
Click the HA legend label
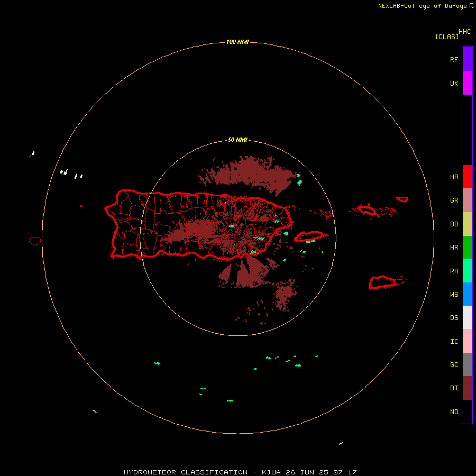[x=454, y=177]
